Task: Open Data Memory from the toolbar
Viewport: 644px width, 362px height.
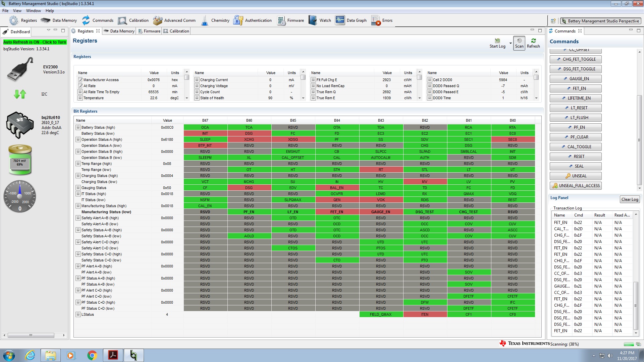Action: pyautogui.click(x=59, y=20)
